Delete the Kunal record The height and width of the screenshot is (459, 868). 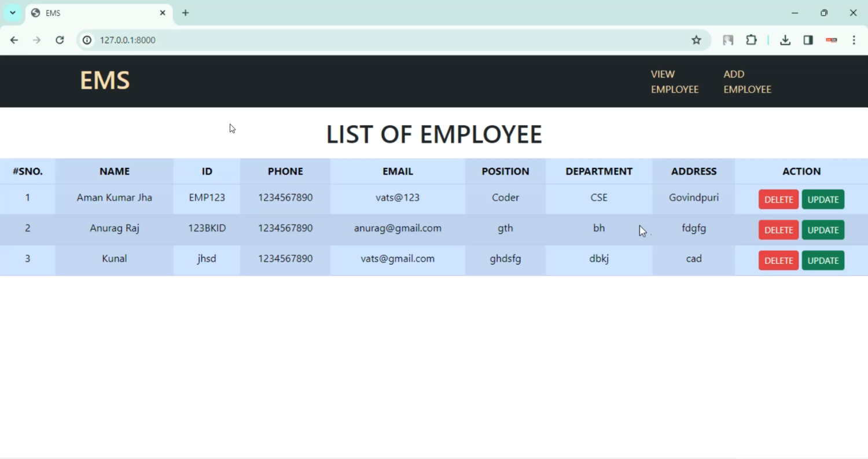778,260
